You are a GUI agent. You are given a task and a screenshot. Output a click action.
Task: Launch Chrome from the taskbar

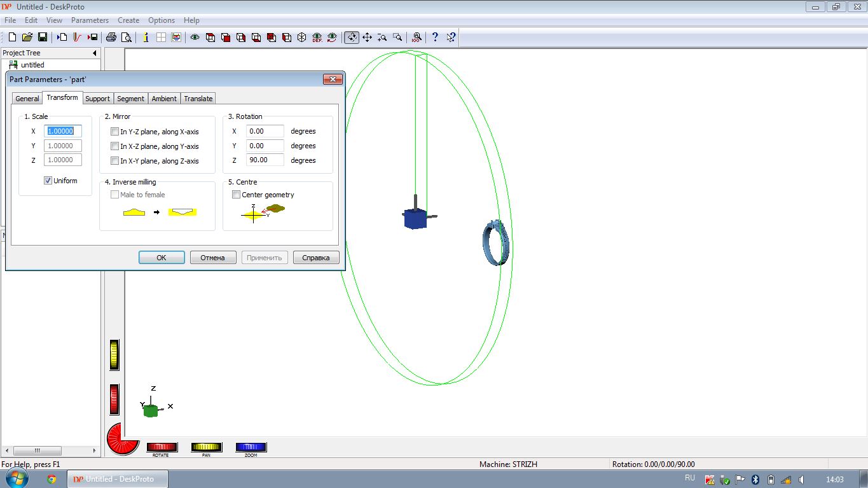click(x=52, y=479)
